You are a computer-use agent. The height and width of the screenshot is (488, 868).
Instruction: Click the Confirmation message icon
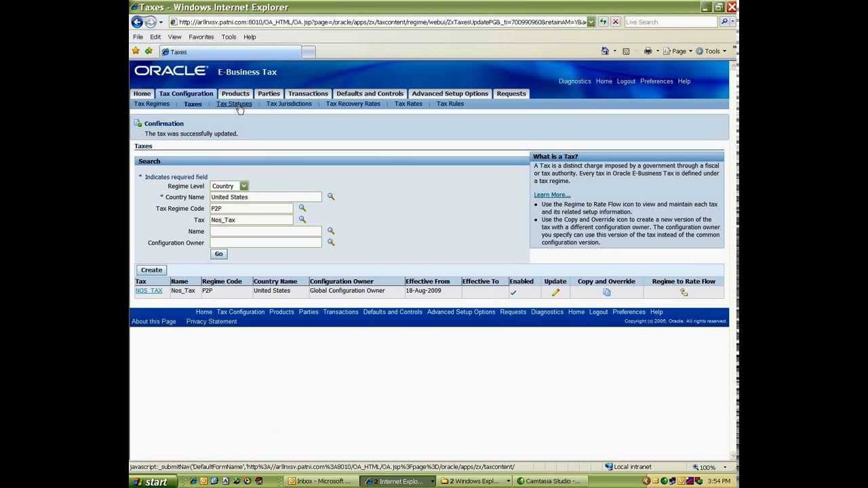(x=138, y=123)
